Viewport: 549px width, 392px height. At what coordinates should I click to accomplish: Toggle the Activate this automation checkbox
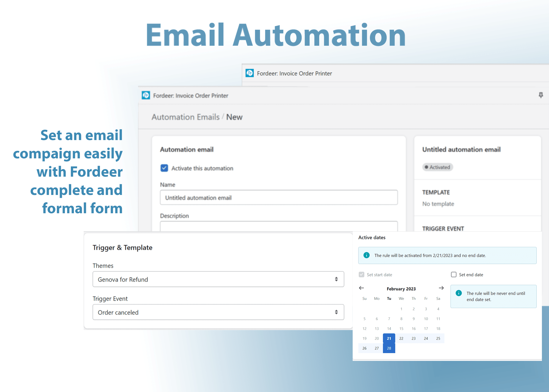point(164,168)
